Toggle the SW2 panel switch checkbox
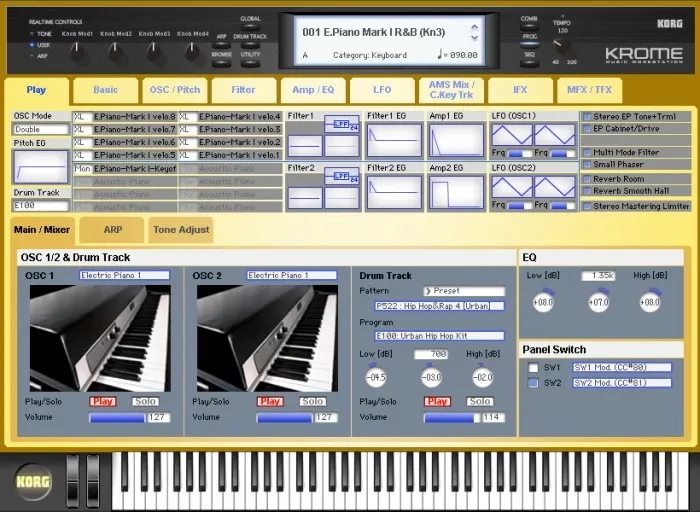This screenshot has width=700, height=512. (x=533, y=383)
